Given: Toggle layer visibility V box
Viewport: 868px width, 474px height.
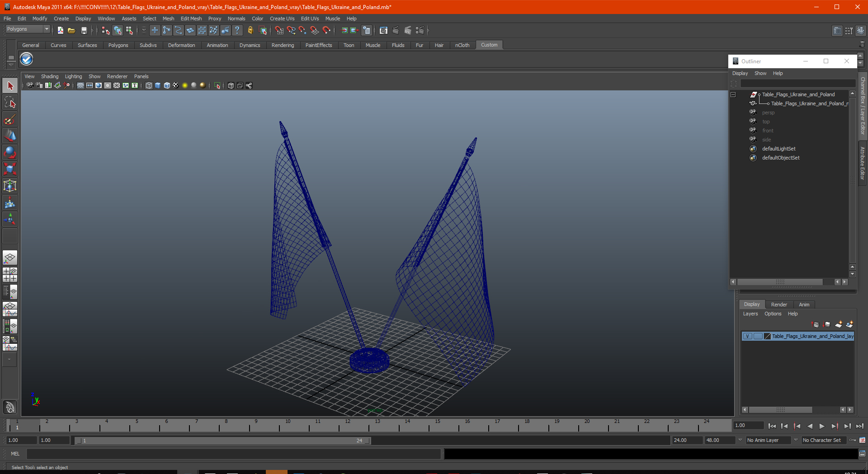Looking at the screenshot, I should 748,336.
